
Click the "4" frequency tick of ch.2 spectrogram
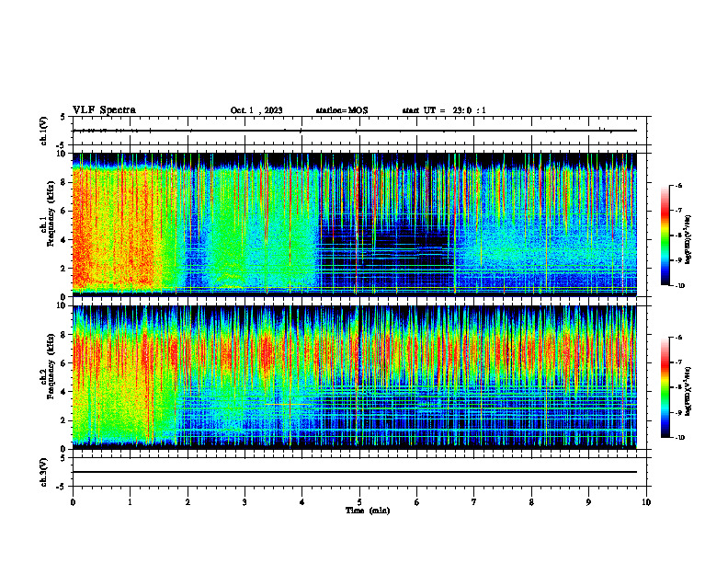tap(63, 392)
